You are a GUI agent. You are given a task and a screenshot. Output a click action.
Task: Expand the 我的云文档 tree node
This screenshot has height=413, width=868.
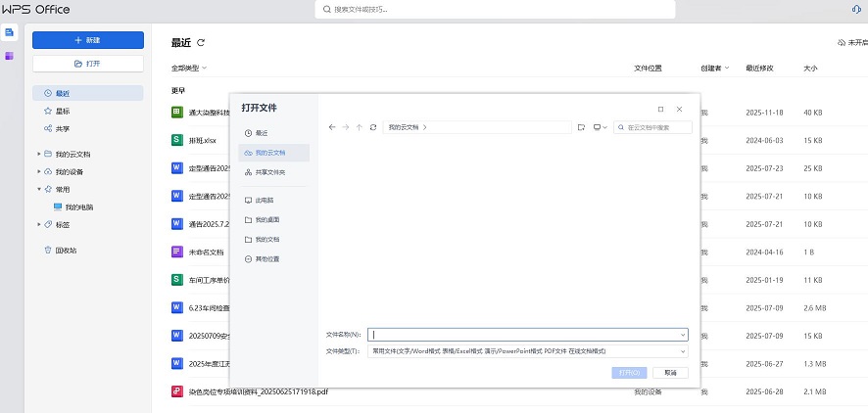pos(39,154)
